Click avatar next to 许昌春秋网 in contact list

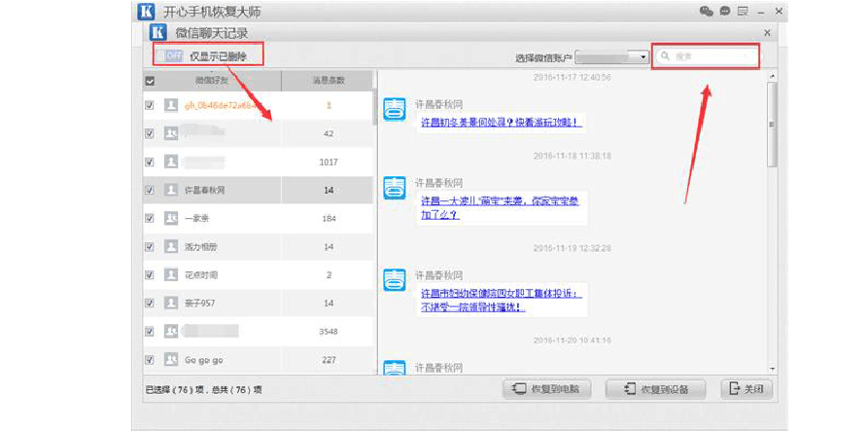(170, 190)
